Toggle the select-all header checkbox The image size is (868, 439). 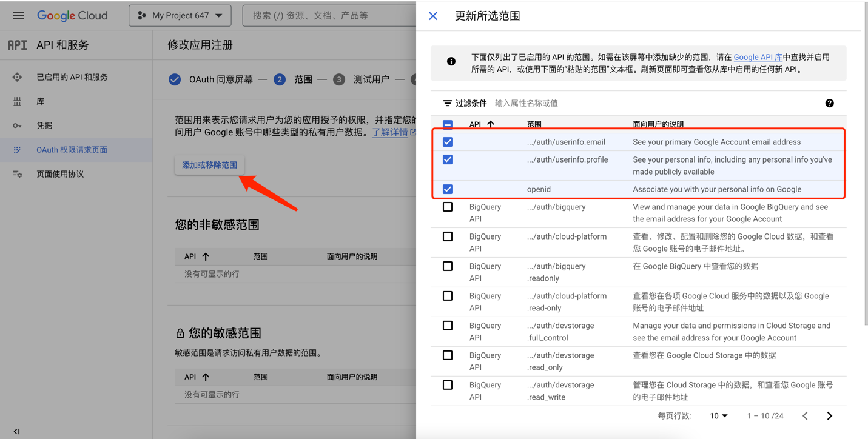(x=448, y=124)
